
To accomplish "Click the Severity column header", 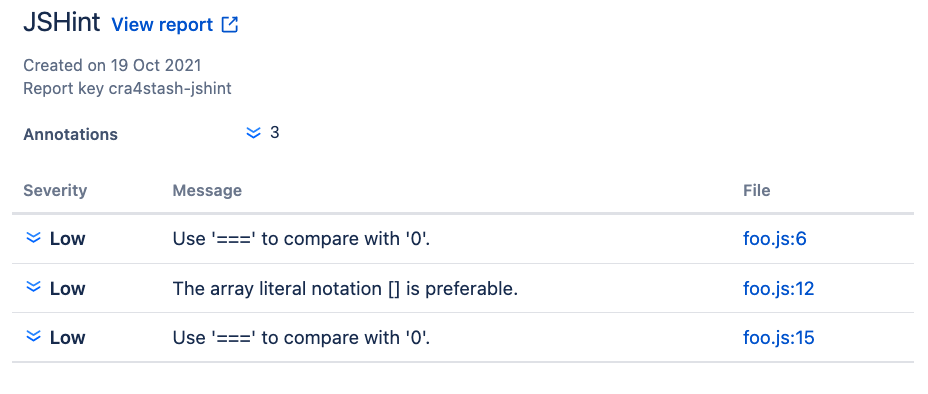I will [55, 190].
